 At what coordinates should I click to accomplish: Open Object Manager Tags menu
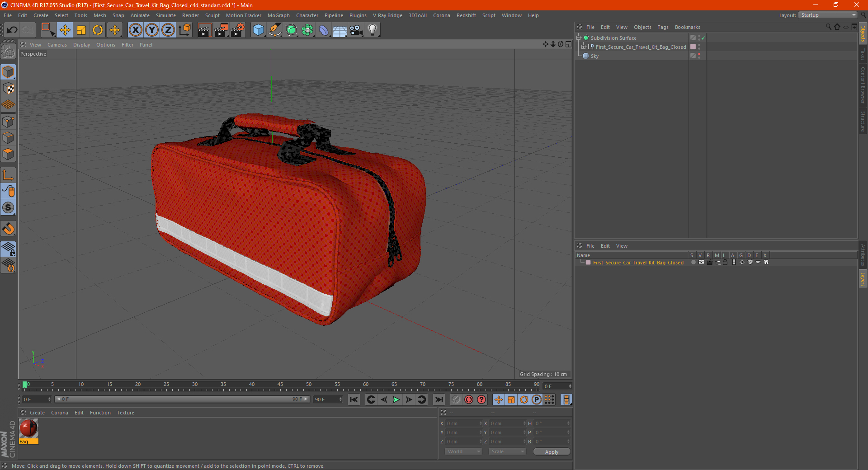point(663,27)
